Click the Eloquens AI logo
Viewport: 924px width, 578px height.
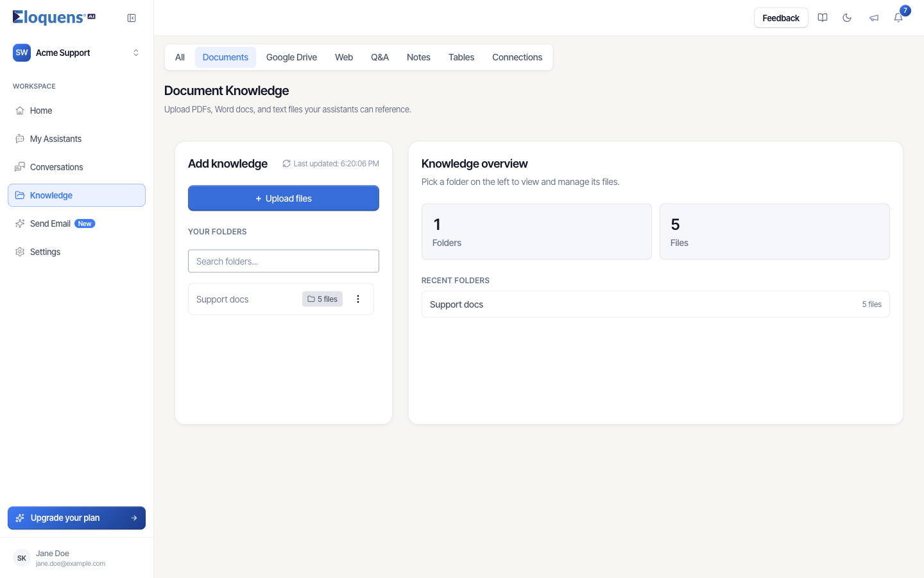click(x=54, y=17)
